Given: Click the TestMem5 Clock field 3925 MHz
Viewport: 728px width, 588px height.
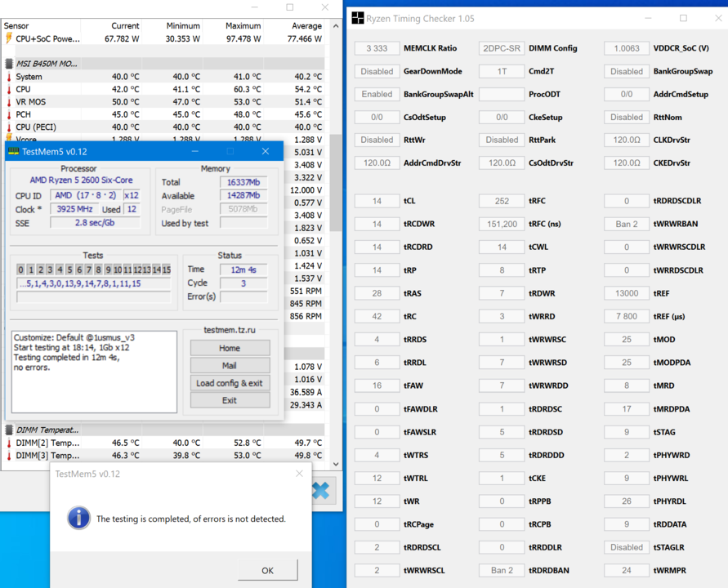Looking at the screenshot, I should tap(74, 209).
